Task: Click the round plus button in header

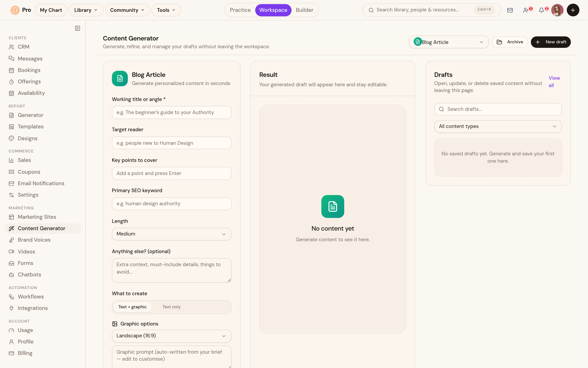Action: (x=573, y=10)
